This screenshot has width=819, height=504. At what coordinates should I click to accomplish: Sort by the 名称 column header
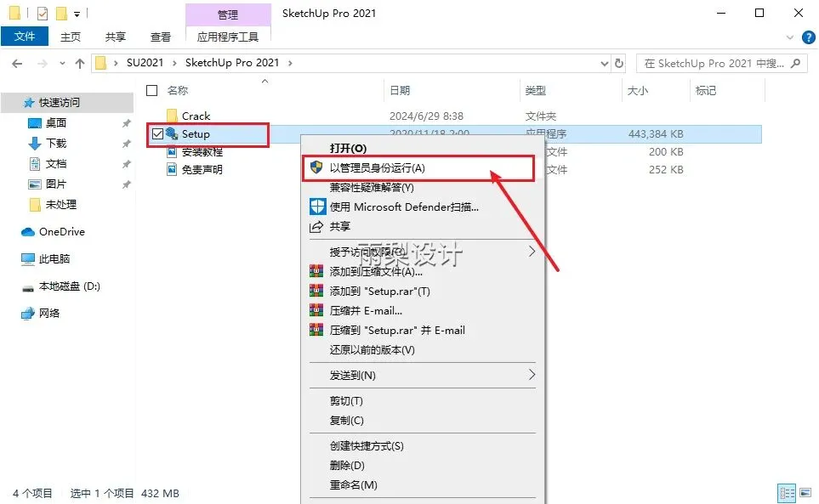tap(178, 90)
